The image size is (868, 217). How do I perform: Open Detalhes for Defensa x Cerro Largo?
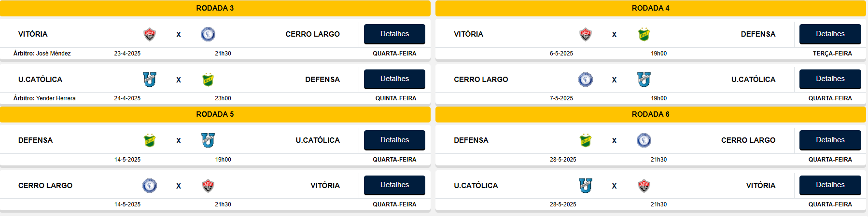click(830, 140)
